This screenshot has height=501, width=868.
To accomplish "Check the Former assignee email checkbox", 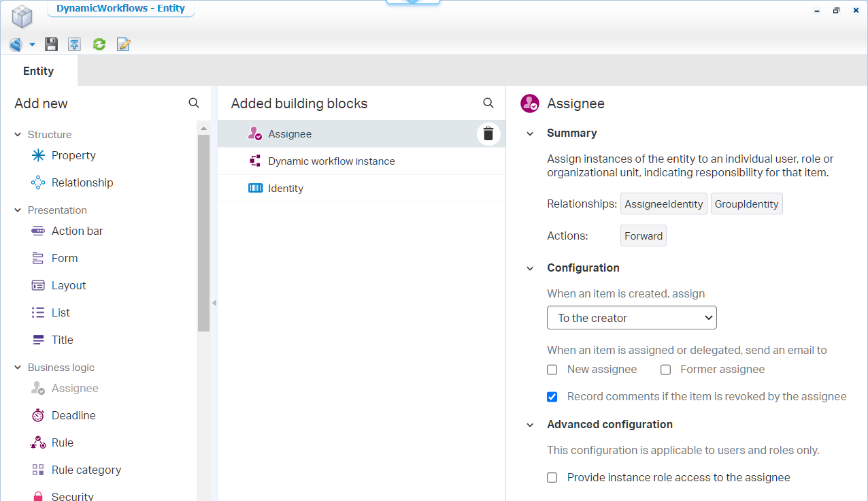I will (x=666, y=370).
